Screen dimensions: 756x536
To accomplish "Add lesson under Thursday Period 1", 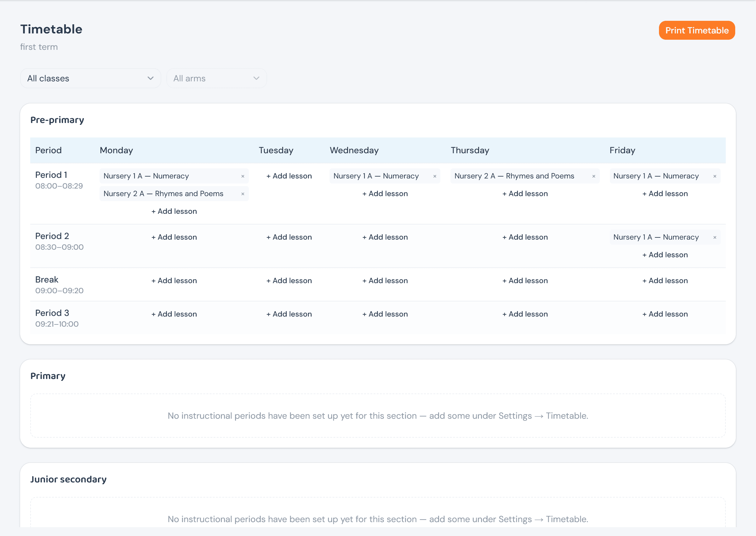I will (x=525, y=194).
